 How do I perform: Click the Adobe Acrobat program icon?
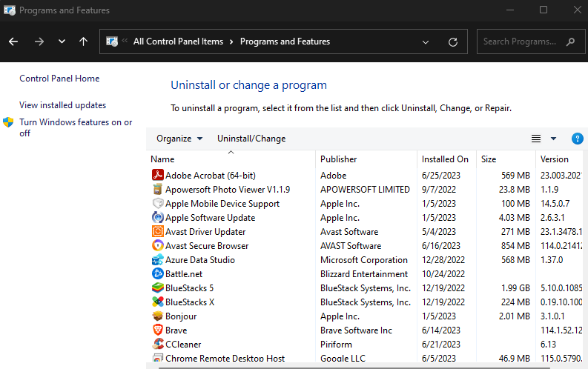(157, 176)
